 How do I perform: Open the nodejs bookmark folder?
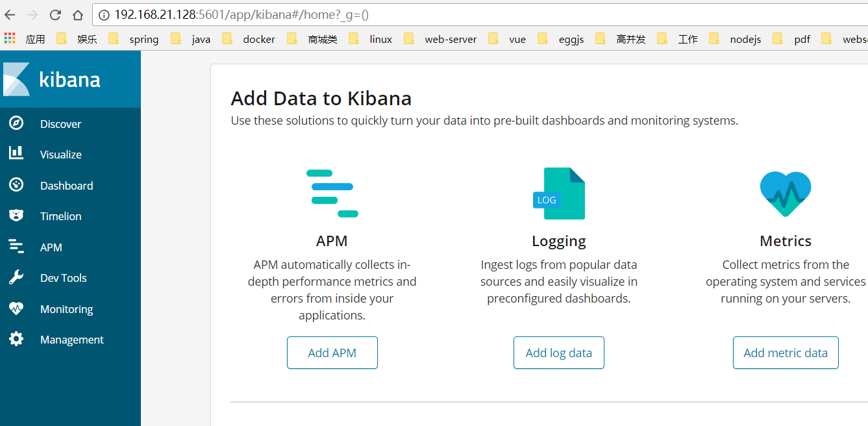pos(736,39)
